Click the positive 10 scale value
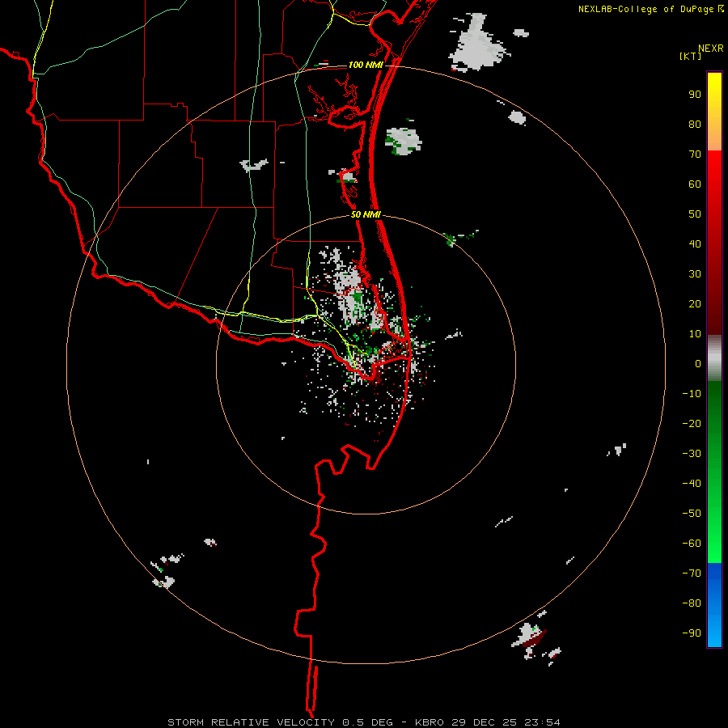 (695, 334)
